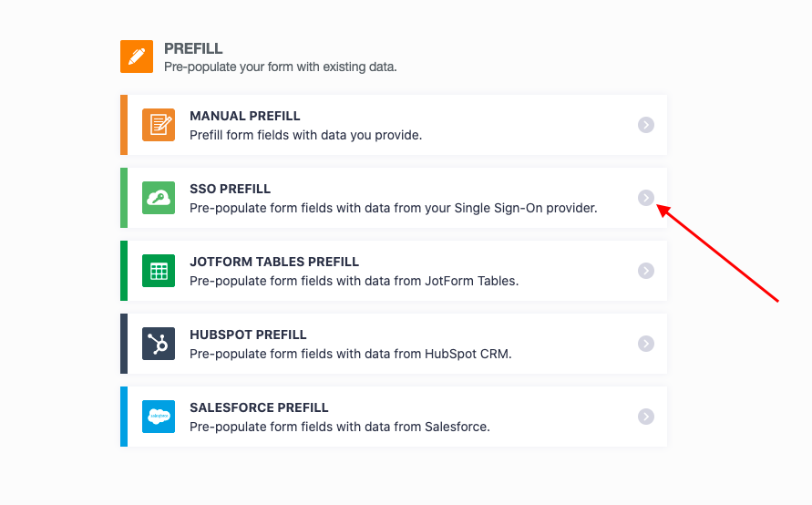
Task: Open Salesforce Prefill chevron arrow
Action: coord(646,417)
